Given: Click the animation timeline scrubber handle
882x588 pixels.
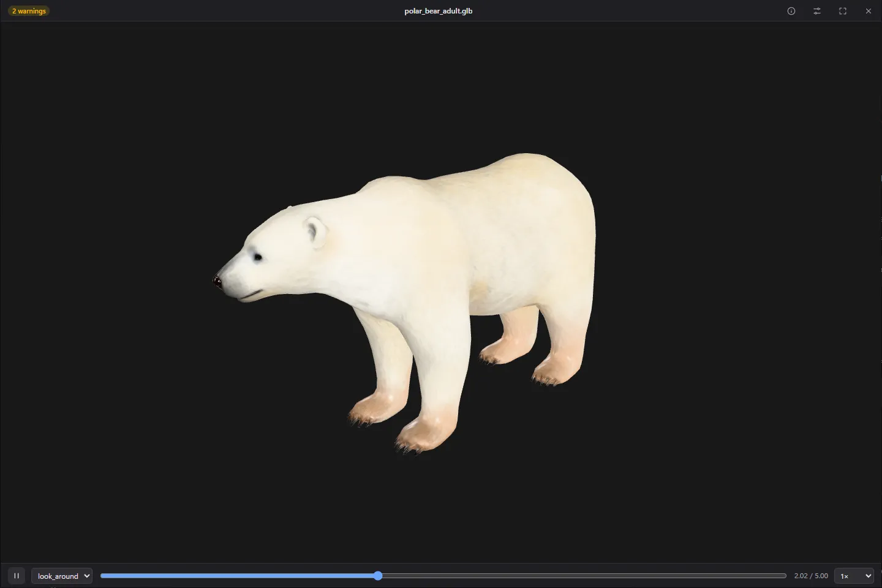Looking at the screenshot, I should (378, 576).
